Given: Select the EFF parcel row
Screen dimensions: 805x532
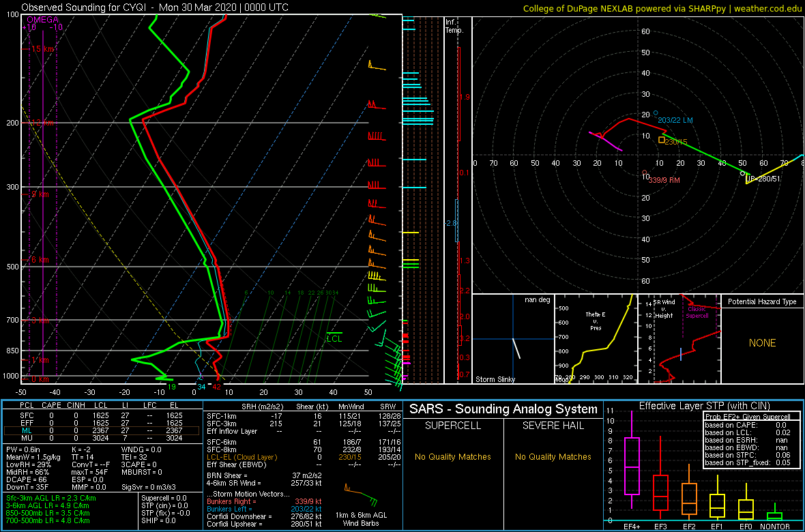Looking at the screenshot, I should pyautogui.click(x=101, y=423).
